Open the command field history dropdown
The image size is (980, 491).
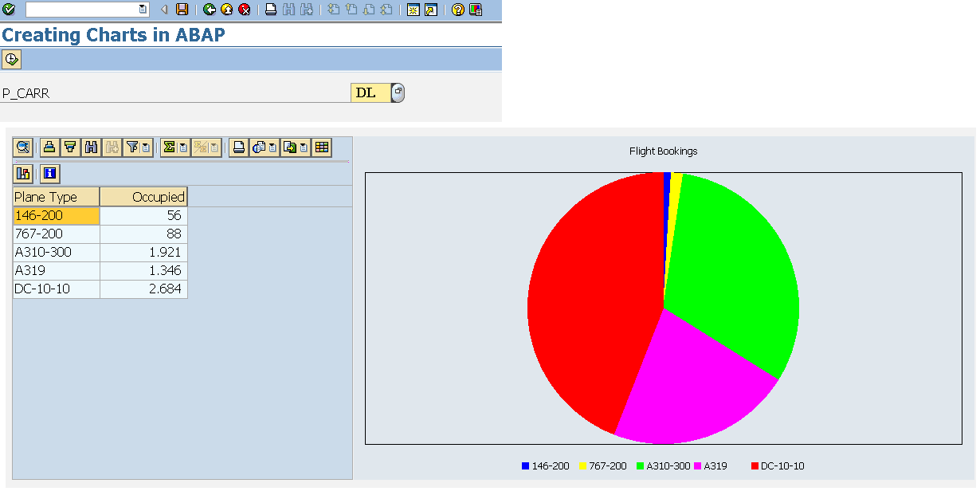coord(143,10)
